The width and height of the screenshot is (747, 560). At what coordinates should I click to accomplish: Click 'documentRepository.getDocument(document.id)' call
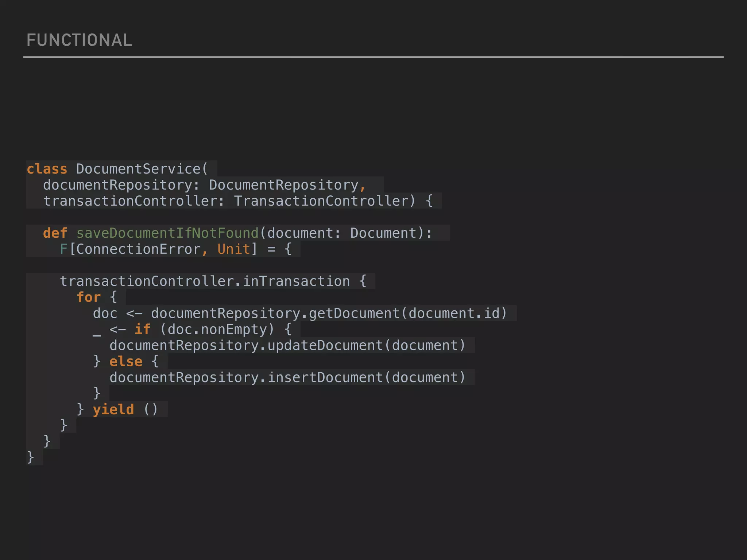pyautogui.click(x=329, y=313)
